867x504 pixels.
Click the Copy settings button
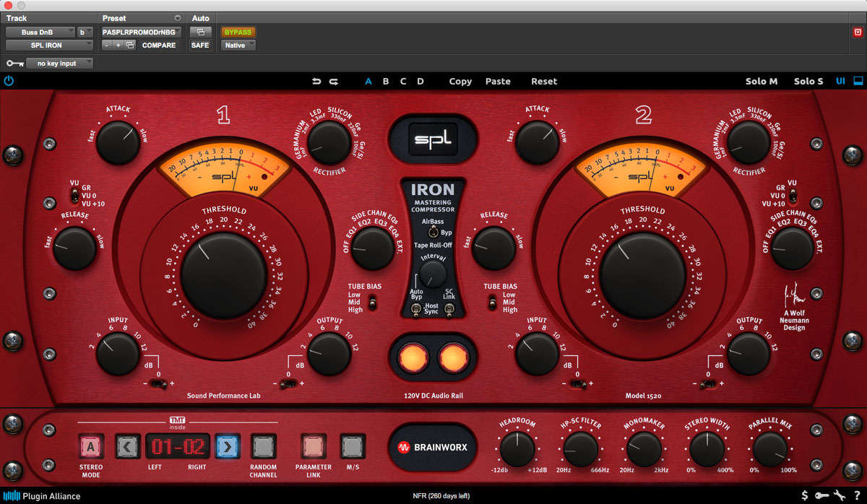[x=460, y=82]
